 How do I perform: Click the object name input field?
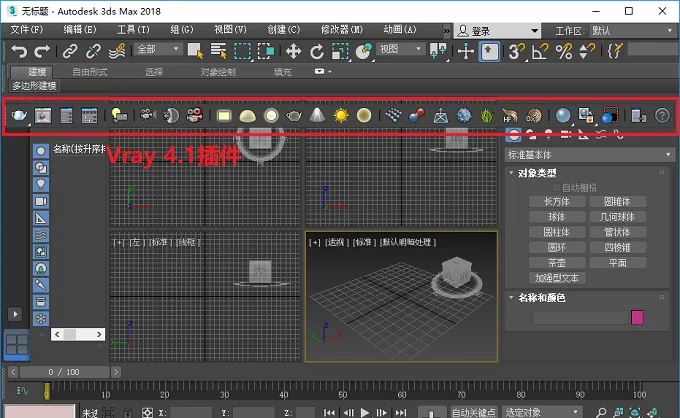coord(580,317)
